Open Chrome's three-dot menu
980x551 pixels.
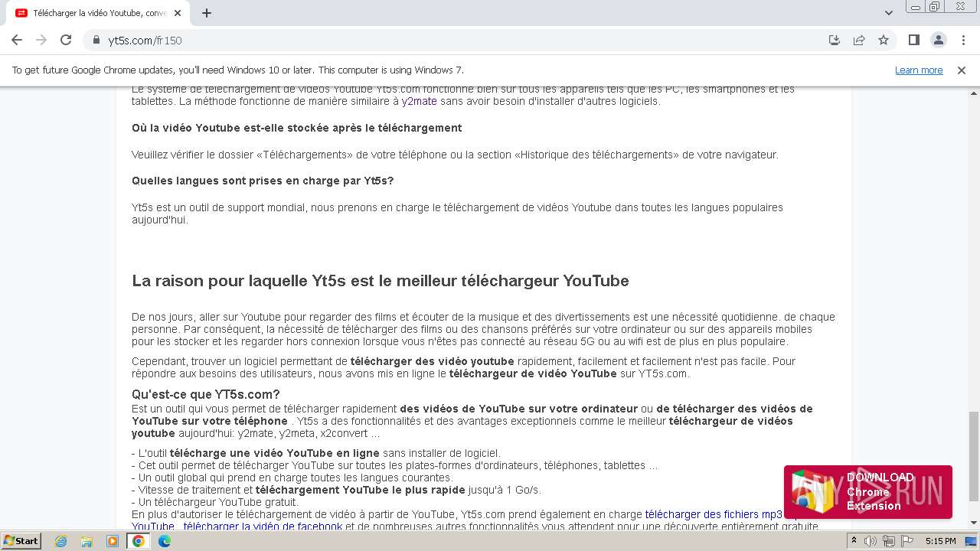point(962,40)
